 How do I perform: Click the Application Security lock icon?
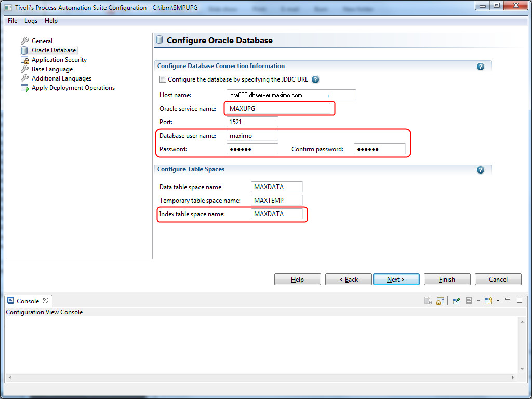click(x=25, y=60)
